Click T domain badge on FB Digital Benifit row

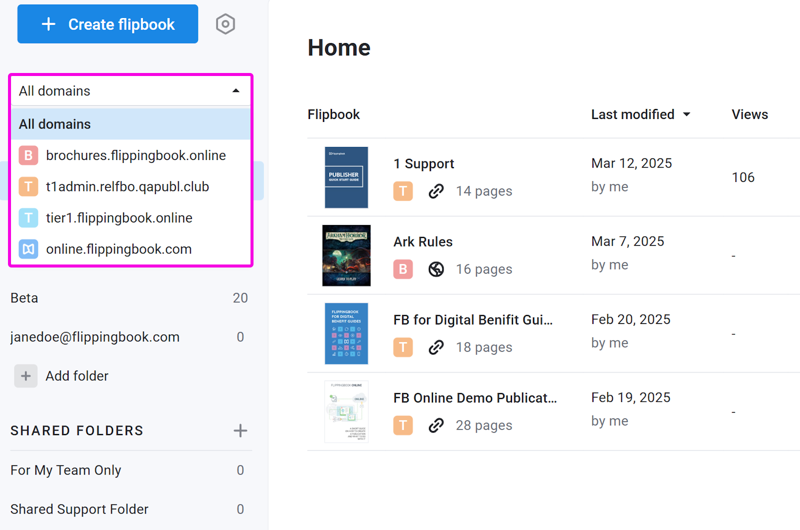pos(403,347)
